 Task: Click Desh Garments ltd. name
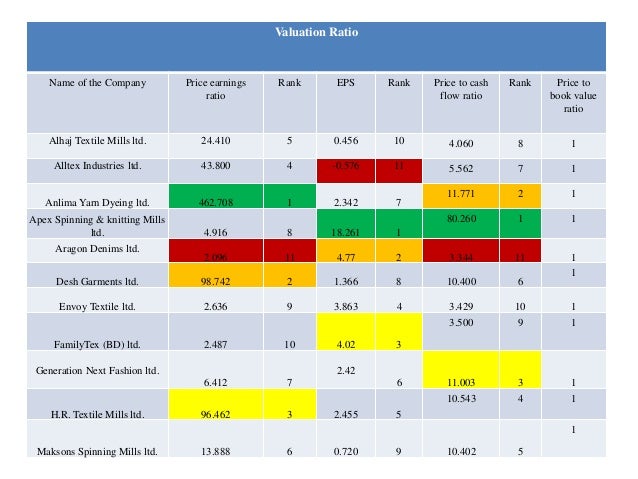coord(98,282)
